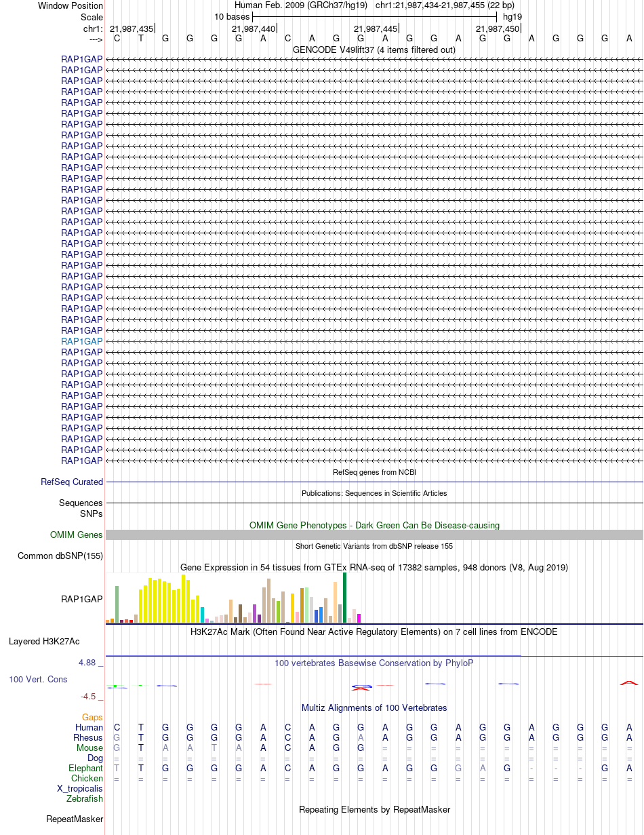The image size is (644, 835).
Task: Click the RepeatMasker track label
Action: 75,819
